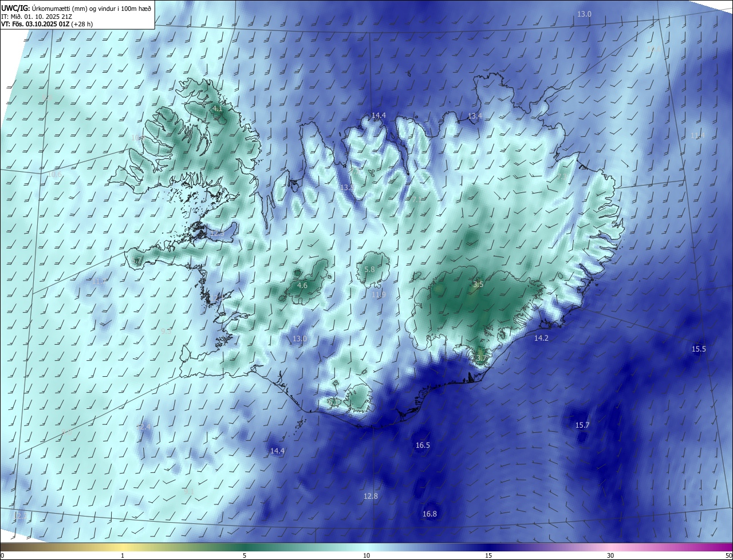
Task: Click the 4.1 value over the Westfjords
Action: coord(218,108)
